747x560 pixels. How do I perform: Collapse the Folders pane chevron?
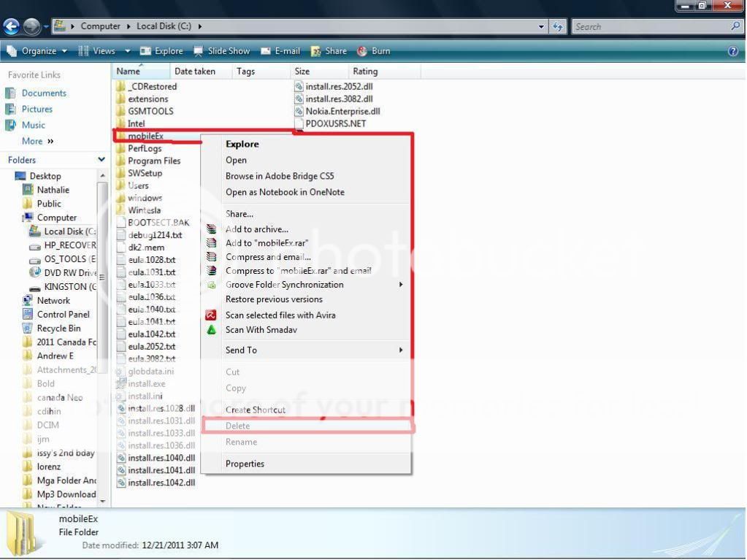click(x=101, y=159)
